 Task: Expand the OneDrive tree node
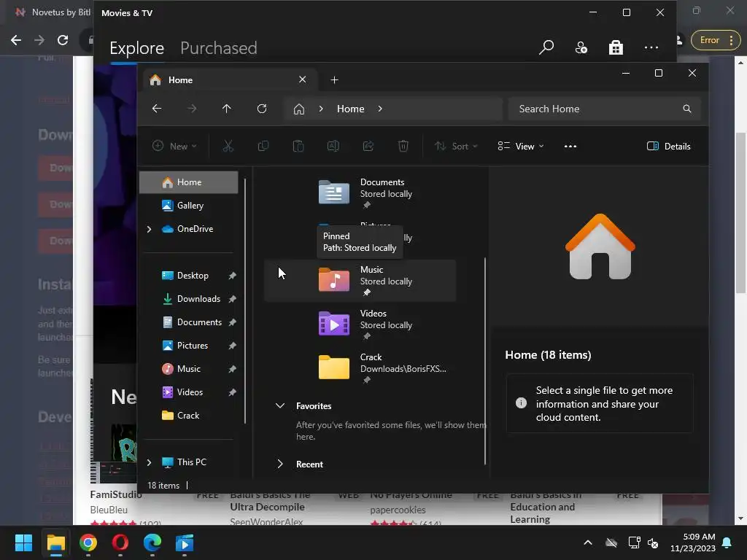[x=149, y=229]
